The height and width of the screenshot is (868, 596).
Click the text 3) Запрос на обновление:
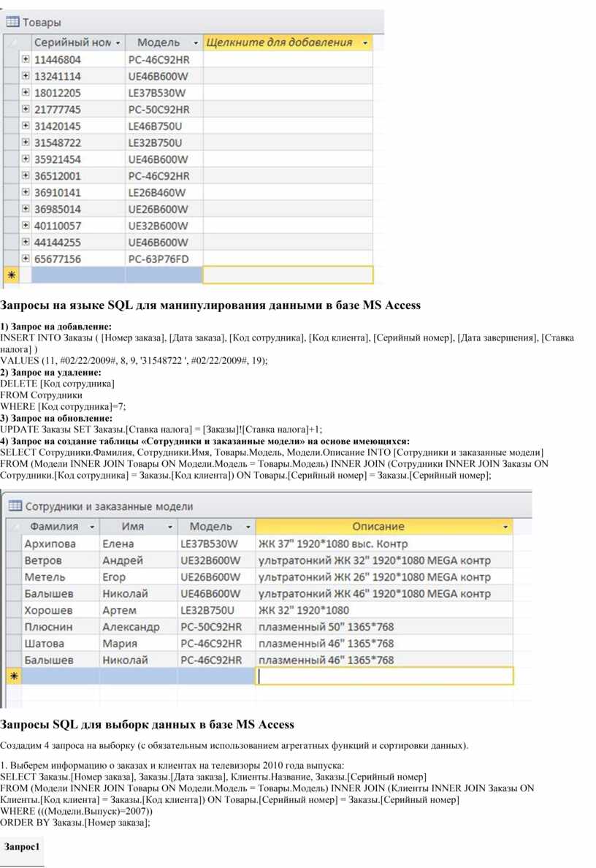[56, 418]
